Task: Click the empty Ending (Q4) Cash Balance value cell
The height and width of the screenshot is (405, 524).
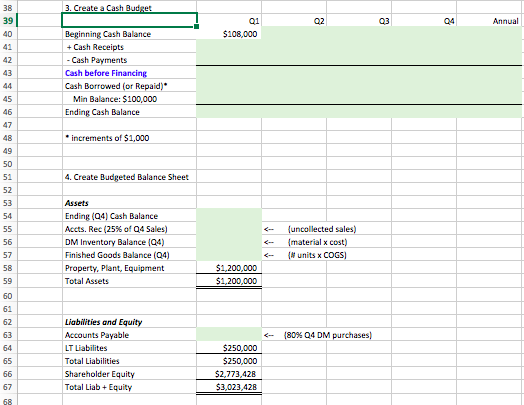Action: [229, 216]
